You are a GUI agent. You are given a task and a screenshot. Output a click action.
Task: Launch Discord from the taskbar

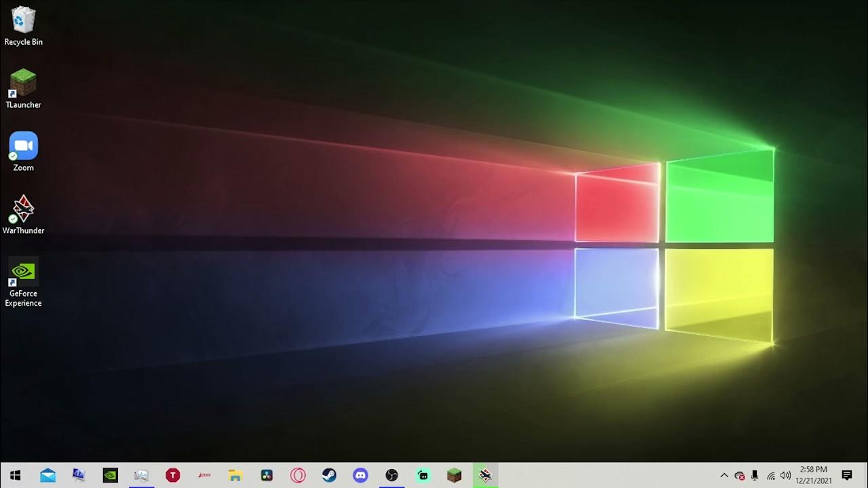(x=360, y=475)
